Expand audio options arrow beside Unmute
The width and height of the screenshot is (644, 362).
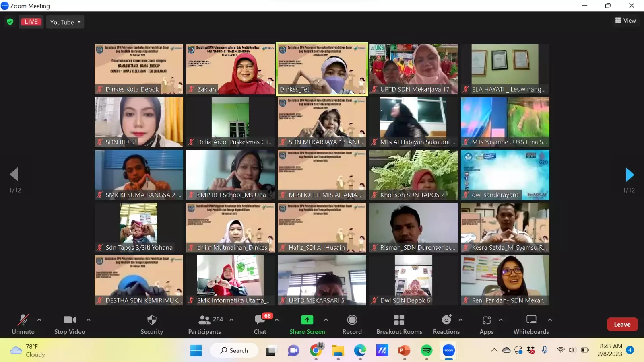click(x=39, y=320)
